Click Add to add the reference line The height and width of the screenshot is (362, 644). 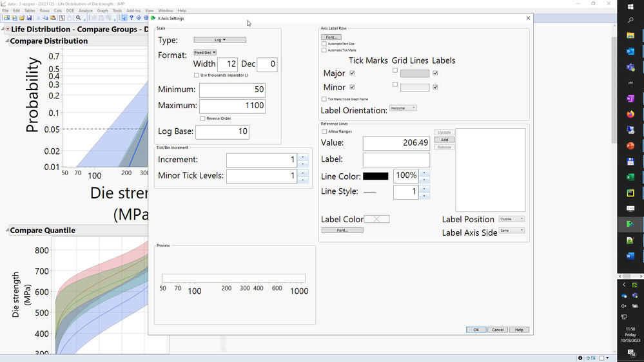pyautogui.click(x=444, y=140)
